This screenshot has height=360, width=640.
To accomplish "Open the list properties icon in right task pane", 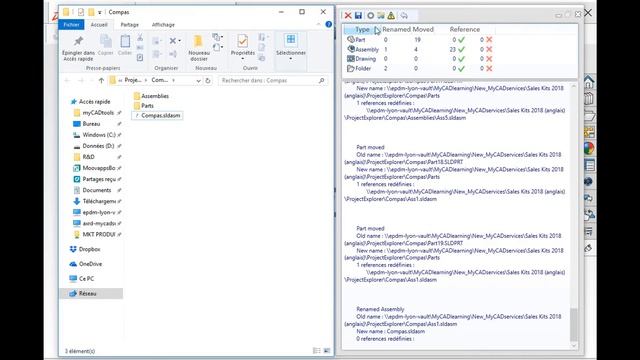I will point(589,165).
